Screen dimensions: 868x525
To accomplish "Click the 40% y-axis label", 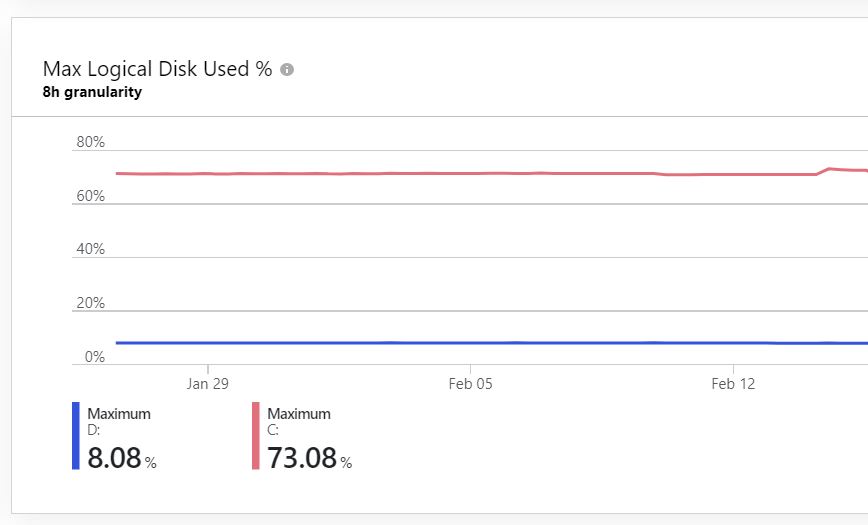I will click(x=90, y=249).
